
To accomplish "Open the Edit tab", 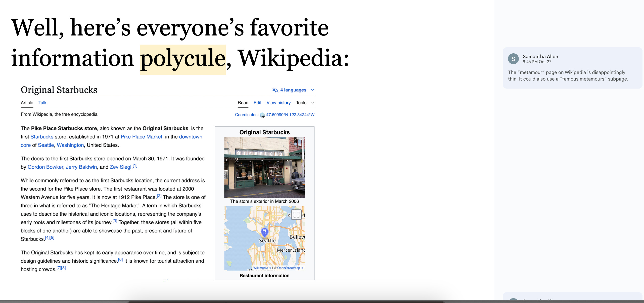I will click(257, 103).
